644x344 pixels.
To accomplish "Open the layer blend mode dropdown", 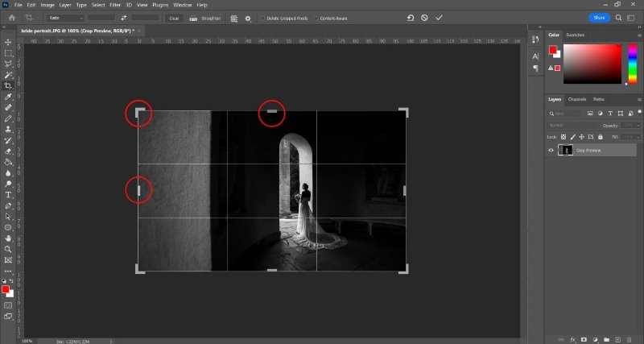I will click(573, 126).
